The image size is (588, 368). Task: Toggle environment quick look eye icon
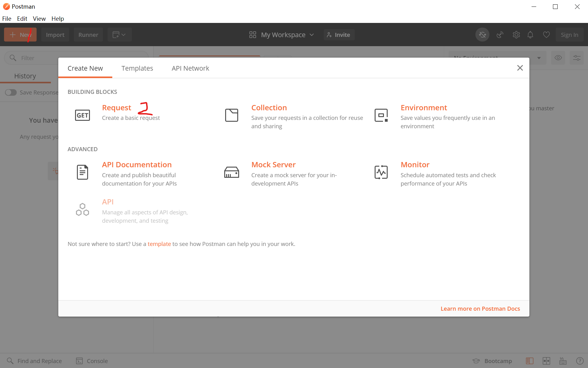(x=558, y=58)
